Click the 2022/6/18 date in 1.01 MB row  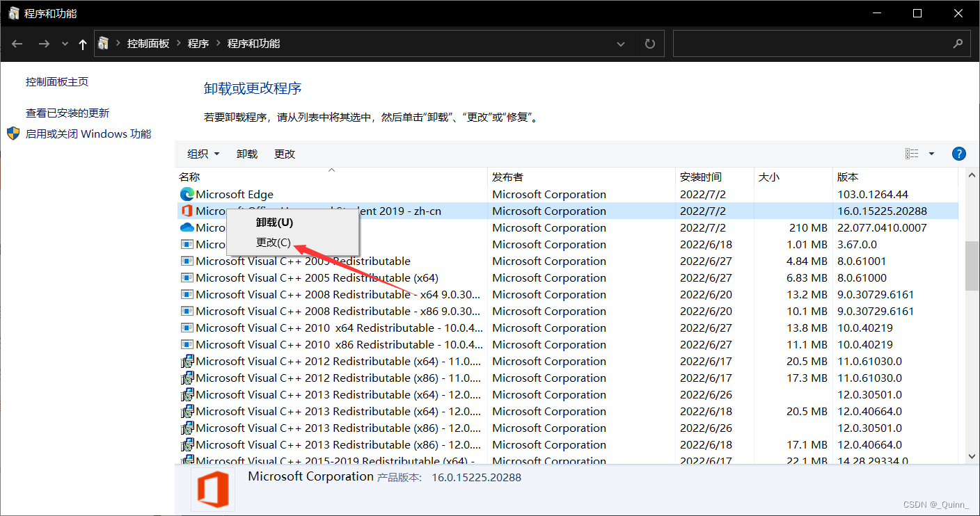pos(706,244)
